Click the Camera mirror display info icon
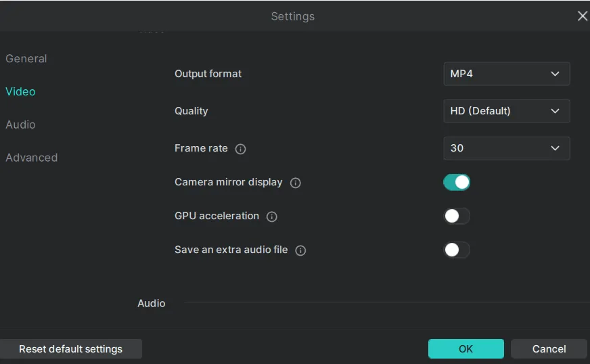This screenshot has width=590, height=364. [295, 183]
